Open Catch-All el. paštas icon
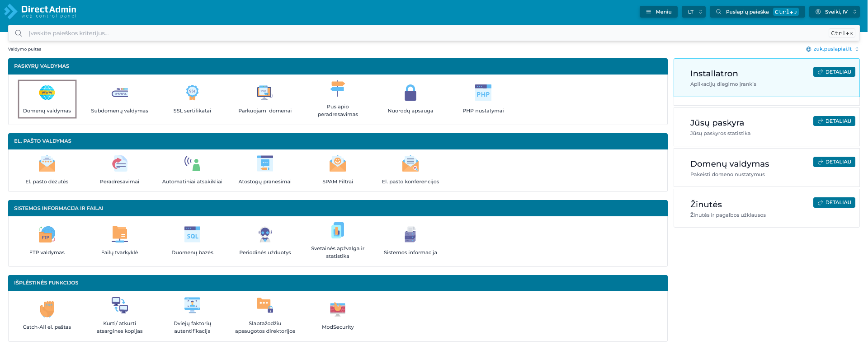 47,309
